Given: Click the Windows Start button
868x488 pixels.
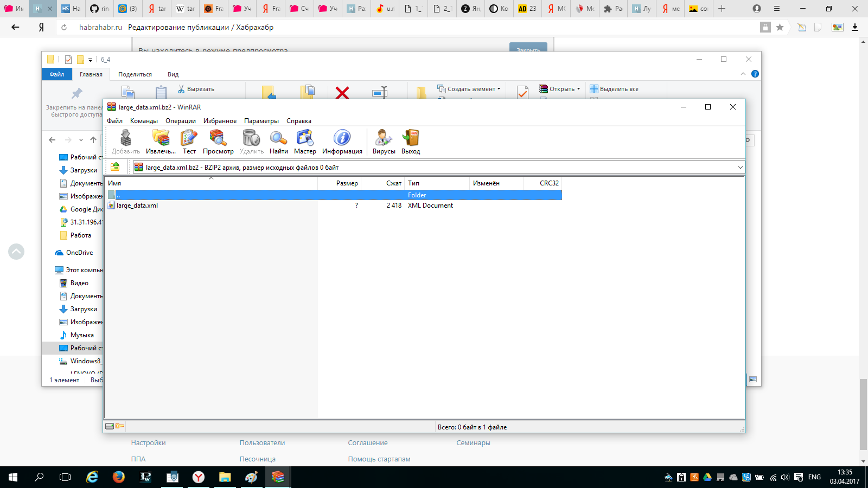Looking at the screenshot, I should 13,477.
